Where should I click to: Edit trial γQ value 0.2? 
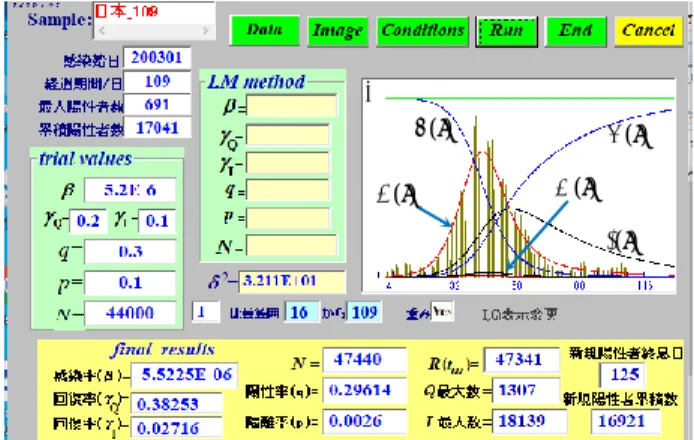click(88, 221)
